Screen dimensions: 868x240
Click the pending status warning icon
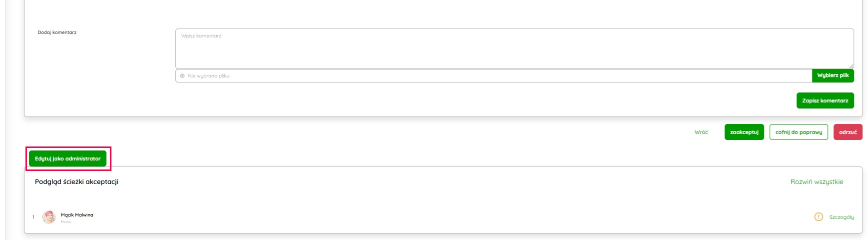(818, 217)
